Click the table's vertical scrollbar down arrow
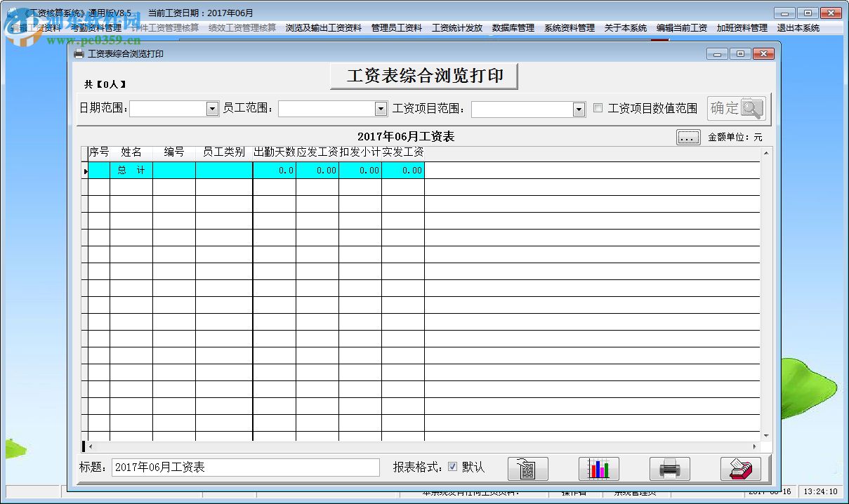 tap(766, 436)
